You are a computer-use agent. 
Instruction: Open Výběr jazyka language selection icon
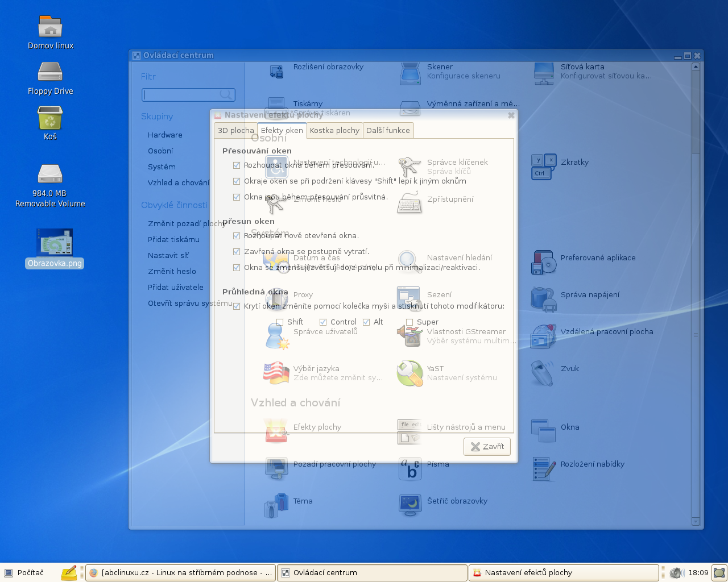(x=276, y=373)
